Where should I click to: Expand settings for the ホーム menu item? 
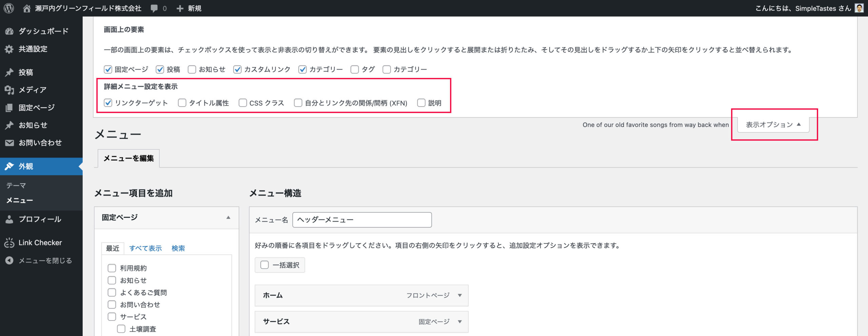tap(460, 295)
